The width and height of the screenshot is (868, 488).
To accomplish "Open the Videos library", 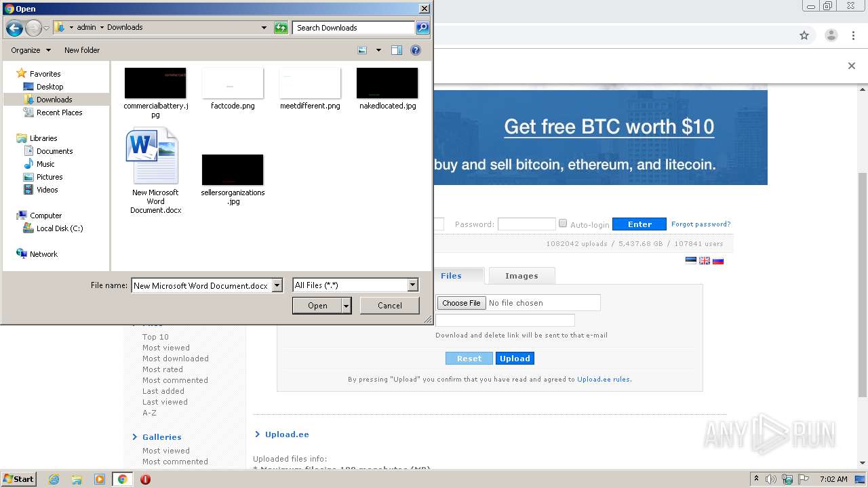I will point(41,190).
